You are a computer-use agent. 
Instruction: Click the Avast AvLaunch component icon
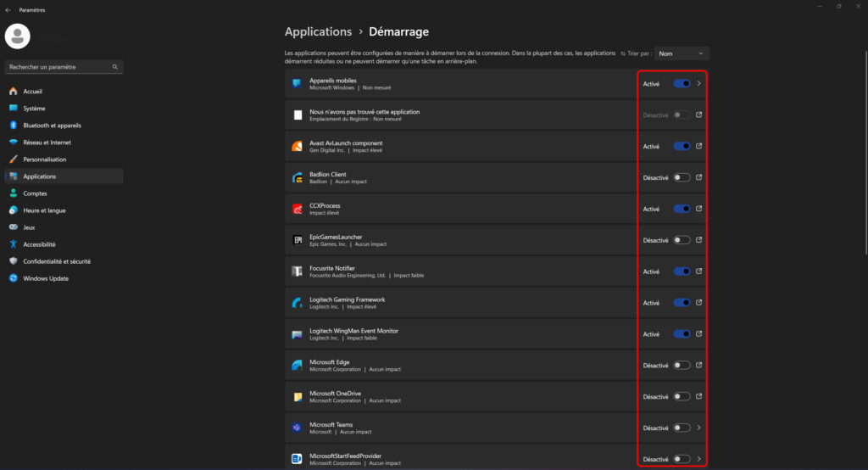click(298, 146)
